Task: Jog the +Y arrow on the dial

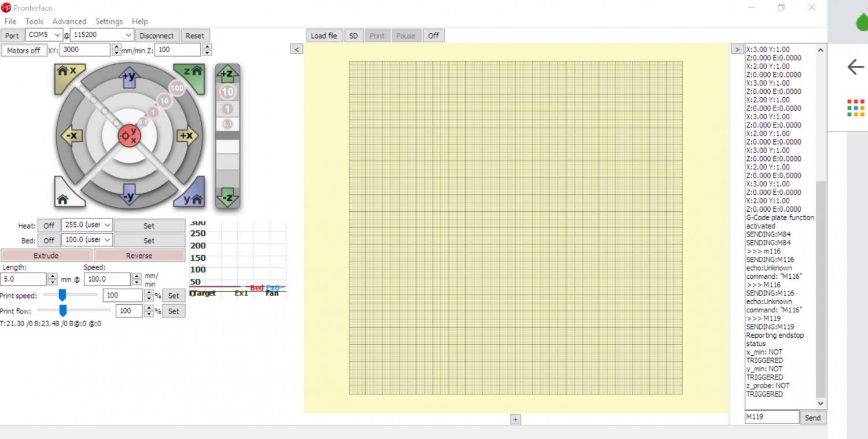Action: [129, 75]
